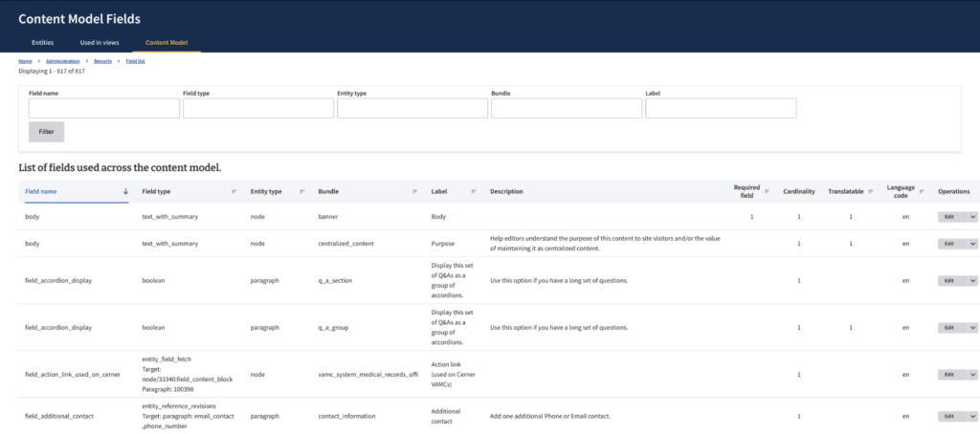The height and width of the screenshot is (434, 980).
Task: Click the 'Purpose' label cell
Action: pyautogui.click(x=442, y=244)
